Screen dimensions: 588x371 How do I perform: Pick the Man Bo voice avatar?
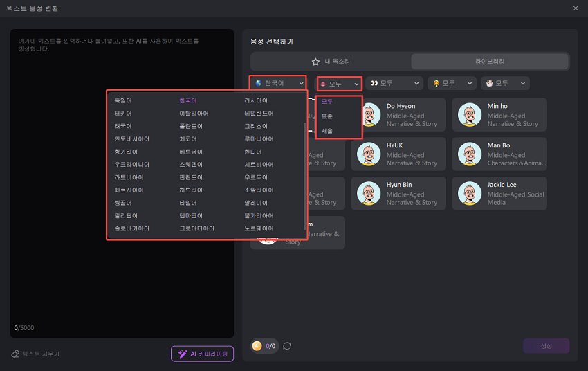470,154
